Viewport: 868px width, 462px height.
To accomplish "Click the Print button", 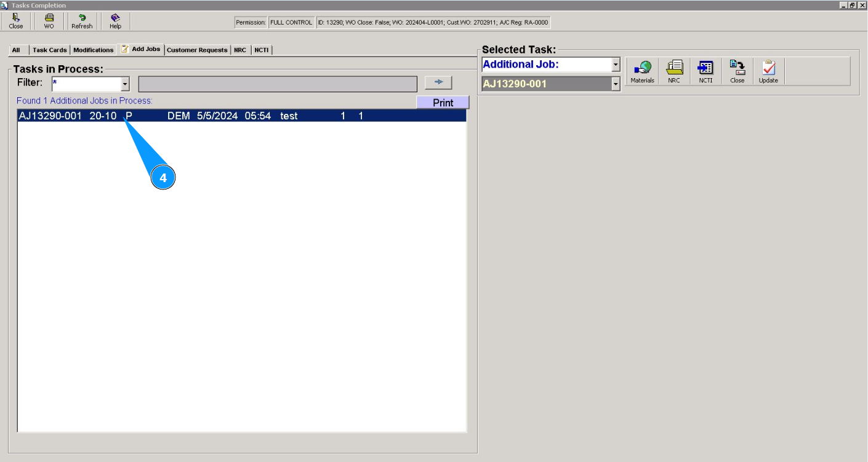I will coord(443,103).
